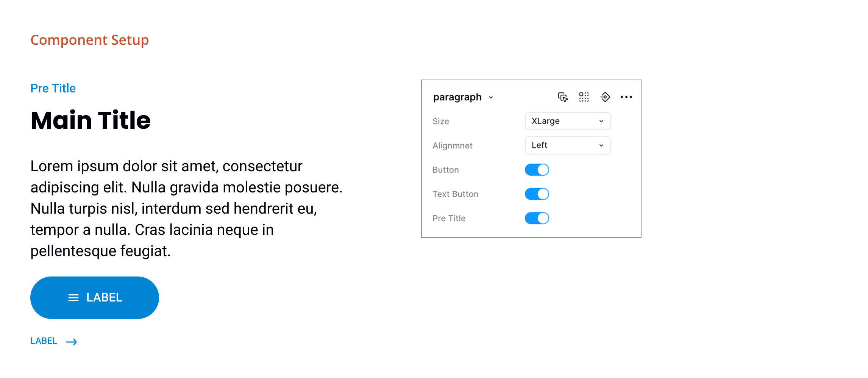Click the Main Title heading

(x=91, y=120)
